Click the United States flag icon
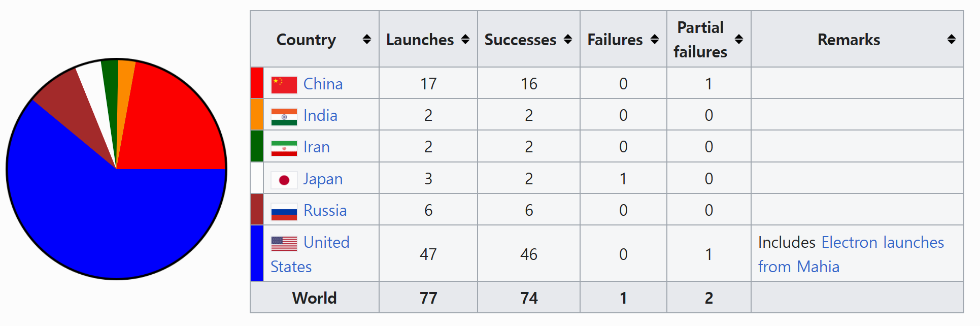This screenshot has width=980, height=326. point(284,244)
